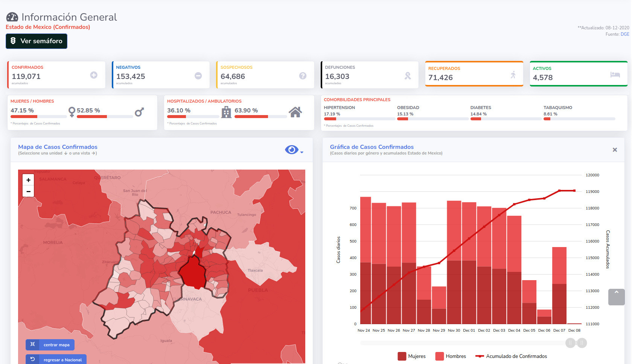Click the PUEBLA label on the map

[x=258, y=290]
